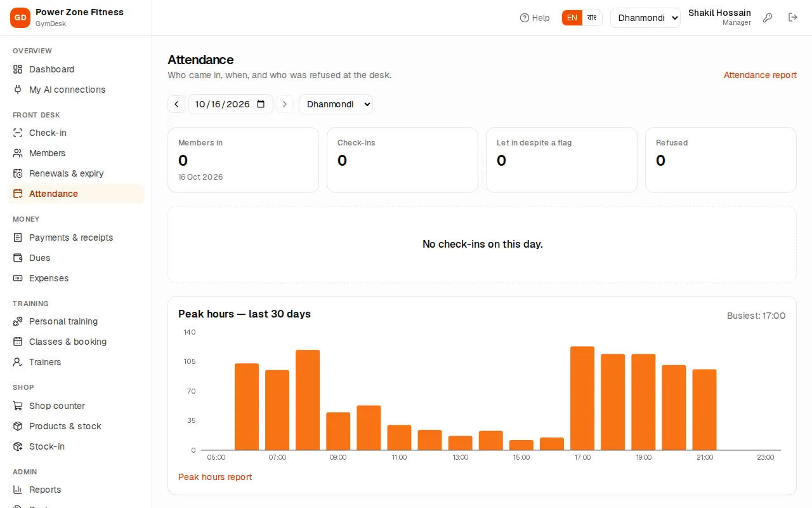Switch language to EN
The height and width of the screenshot is (508, 812).
[x=572, y=18]
